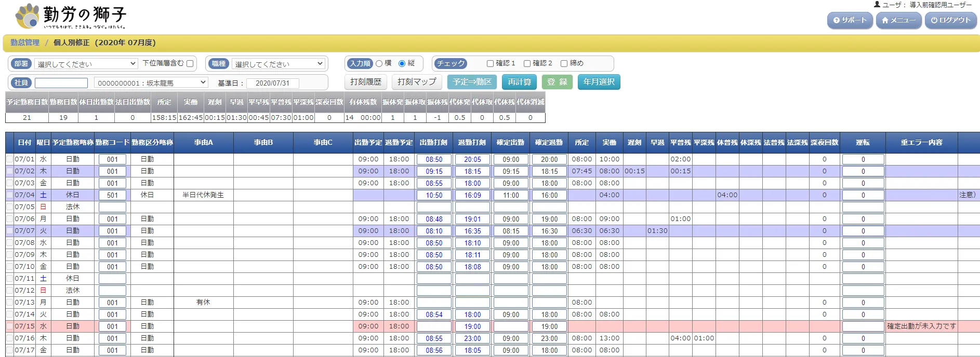
Task: Open the 部署 dropdown
Action: tap(86, 64)
